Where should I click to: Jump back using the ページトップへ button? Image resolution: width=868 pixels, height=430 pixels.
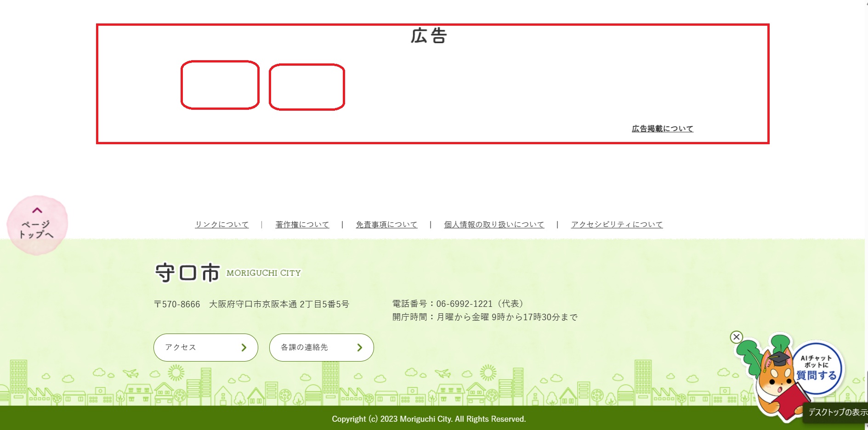coord(37,225)
